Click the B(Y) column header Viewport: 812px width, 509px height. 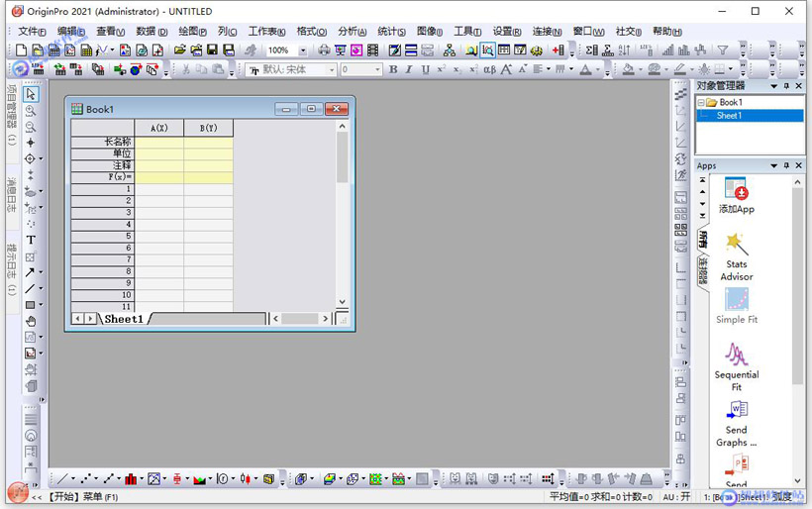[x=208, y=128]
